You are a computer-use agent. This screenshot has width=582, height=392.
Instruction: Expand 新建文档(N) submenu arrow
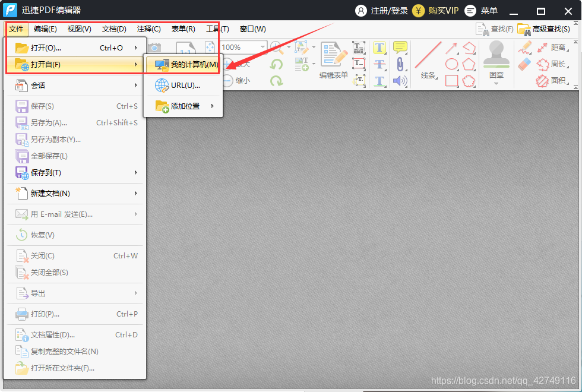[136, 194]
